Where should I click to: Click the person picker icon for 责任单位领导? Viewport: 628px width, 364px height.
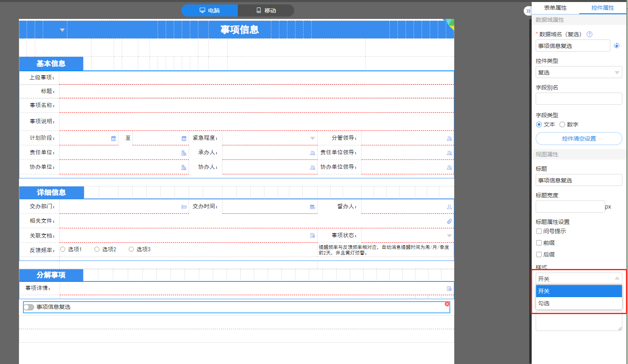pos(449,153)
